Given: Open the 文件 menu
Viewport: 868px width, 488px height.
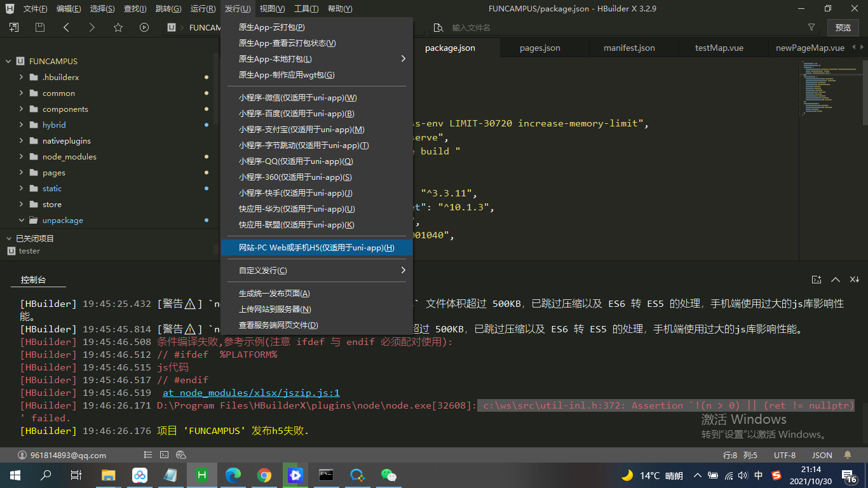Looking at the screenshot, I should click(x=35, y=9).
